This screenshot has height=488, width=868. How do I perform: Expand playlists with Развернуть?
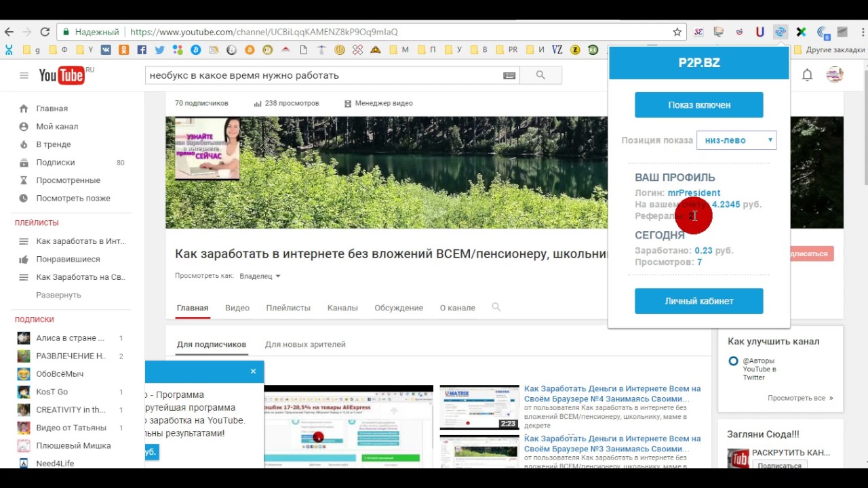click(58, 295)
